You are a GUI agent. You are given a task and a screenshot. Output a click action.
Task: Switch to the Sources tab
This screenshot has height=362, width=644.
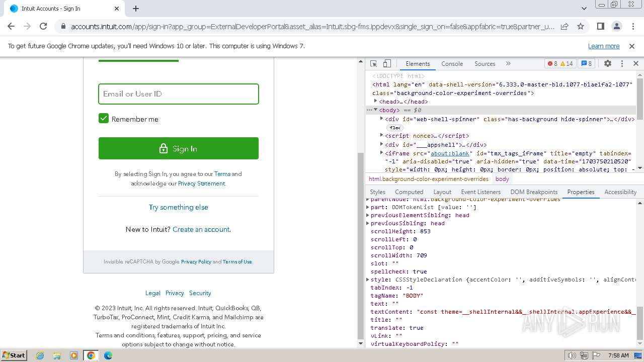tap(485, 64)
